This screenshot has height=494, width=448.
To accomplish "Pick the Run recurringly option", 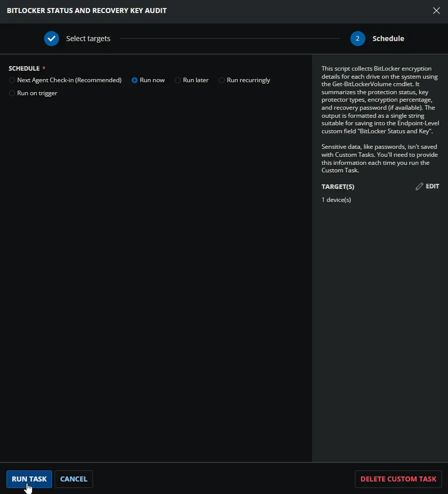I will click(222, 80).
